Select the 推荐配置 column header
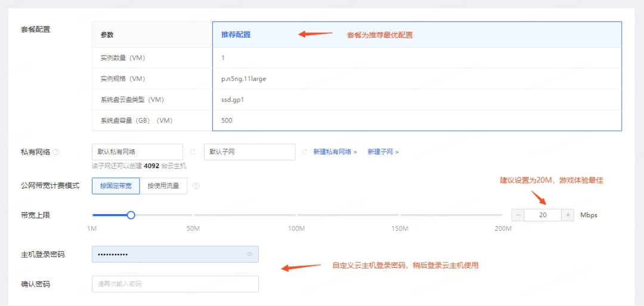644x306 pixels. pyautogui.click(x=417, y=35)
